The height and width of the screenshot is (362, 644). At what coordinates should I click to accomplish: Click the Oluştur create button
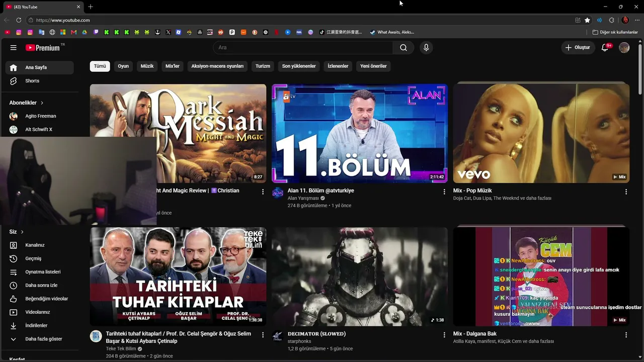578,48
